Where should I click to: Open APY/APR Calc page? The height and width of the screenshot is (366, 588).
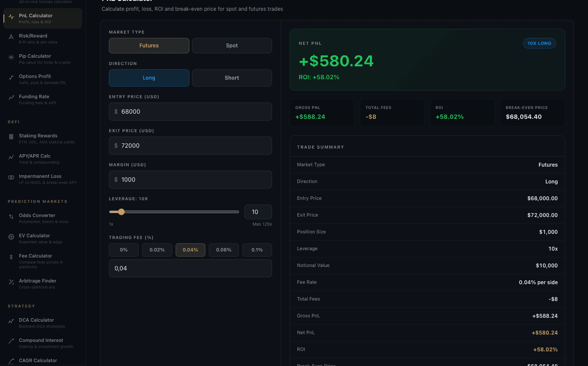(43, 159)
